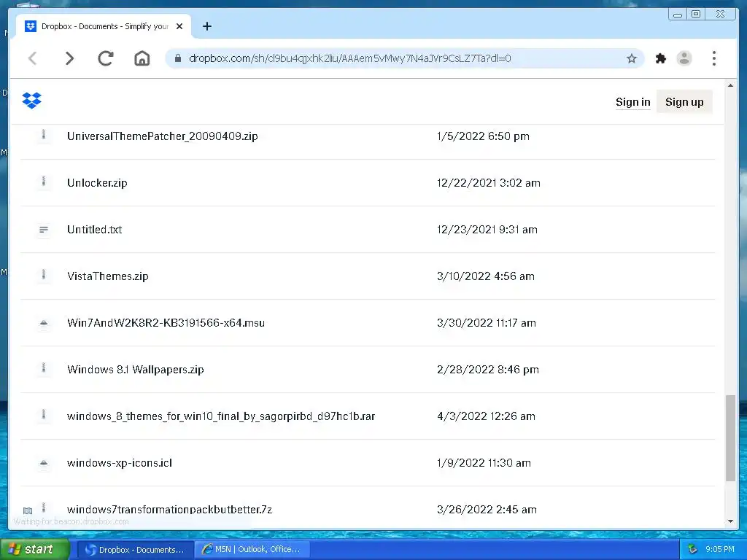Click the date 1/5/2022 6:50 pm
Viewport: 747px width, 560px height.
pos(483,136)
